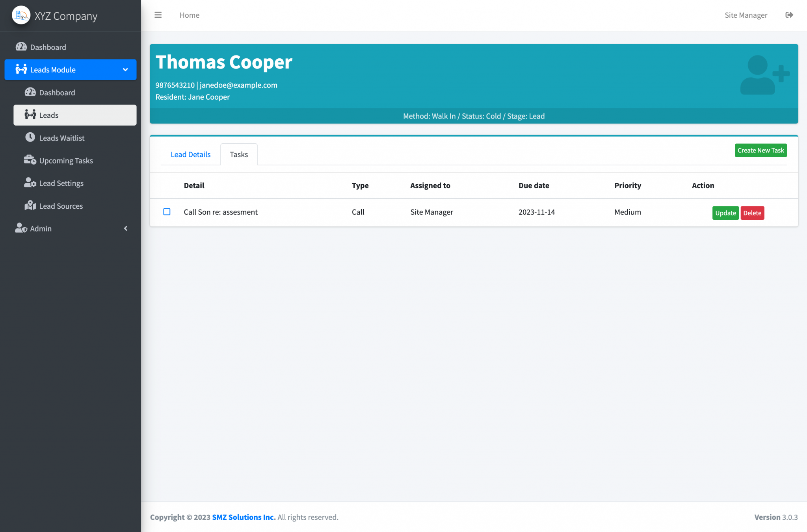Click the Lead Settings user-gear icon
The height and width of the screenshot is (532, 807).
point(30,183)
